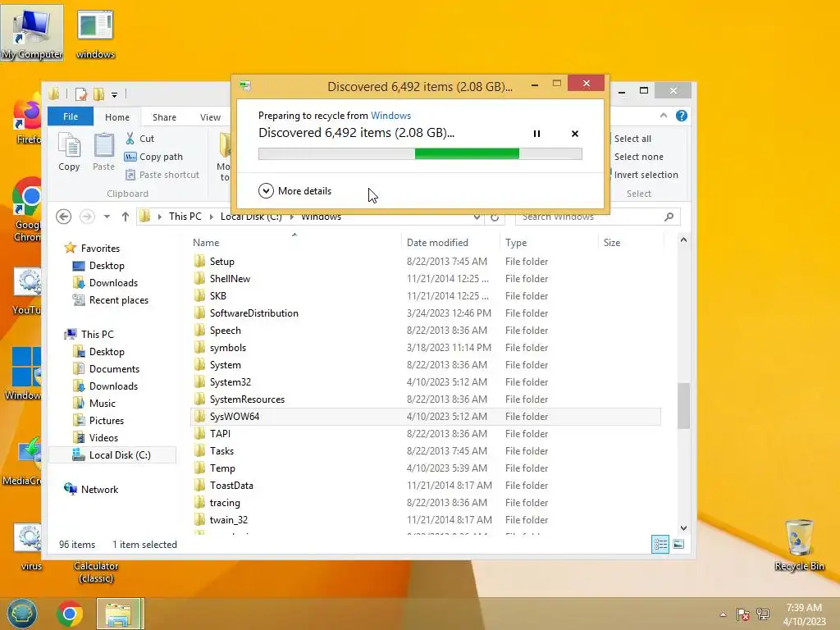The height and width of the screenshot is (630, 840).
Task: Click Select none in the ribbon
Action: 638,157
